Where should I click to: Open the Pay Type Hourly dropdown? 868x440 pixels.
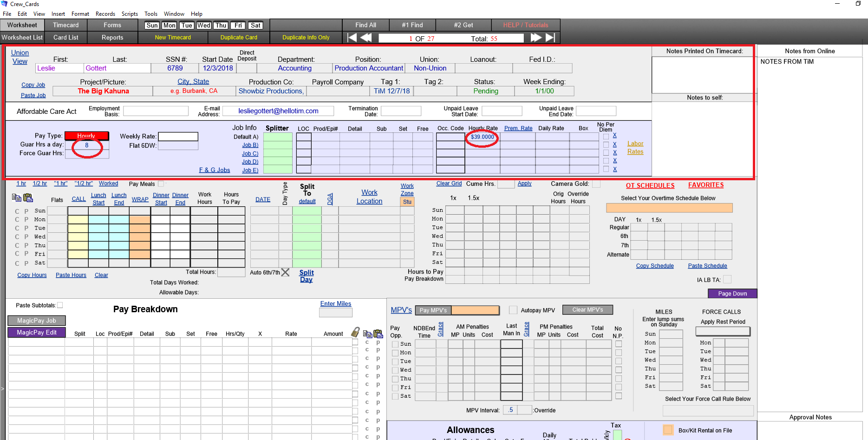click(86, 136)
